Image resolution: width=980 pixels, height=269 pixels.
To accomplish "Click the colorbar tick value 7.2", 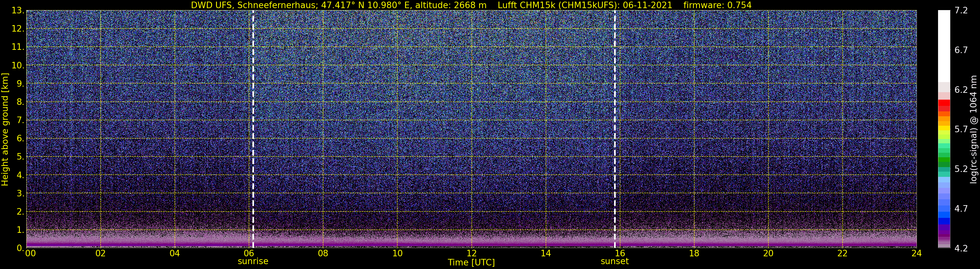I will [961, 11].
